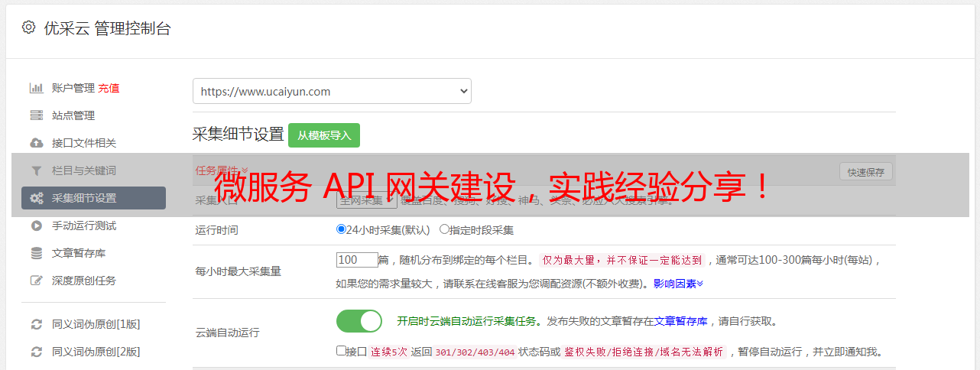Open 深度原创任务 in the sidebar
980x370 pixels.
pos(84,281)
